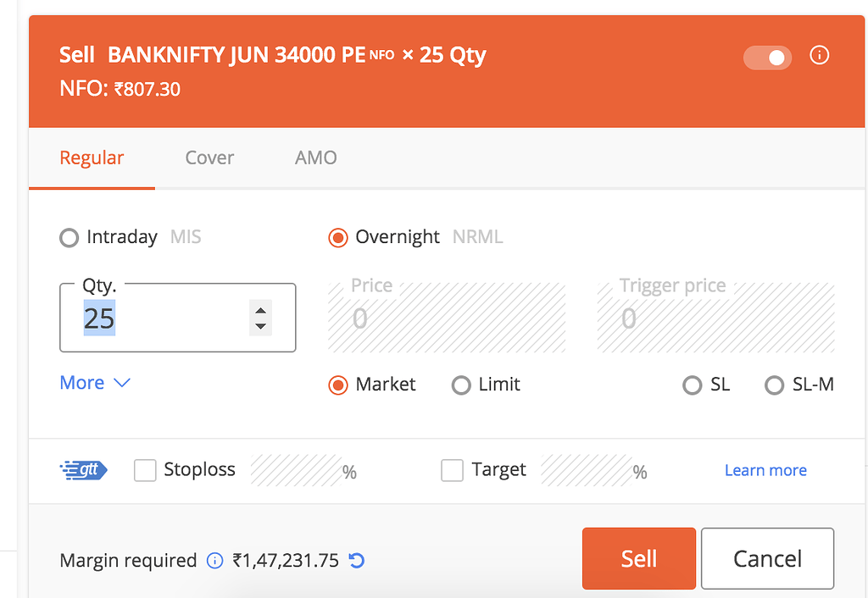Enable the Target checkbox

coord(452,469)
